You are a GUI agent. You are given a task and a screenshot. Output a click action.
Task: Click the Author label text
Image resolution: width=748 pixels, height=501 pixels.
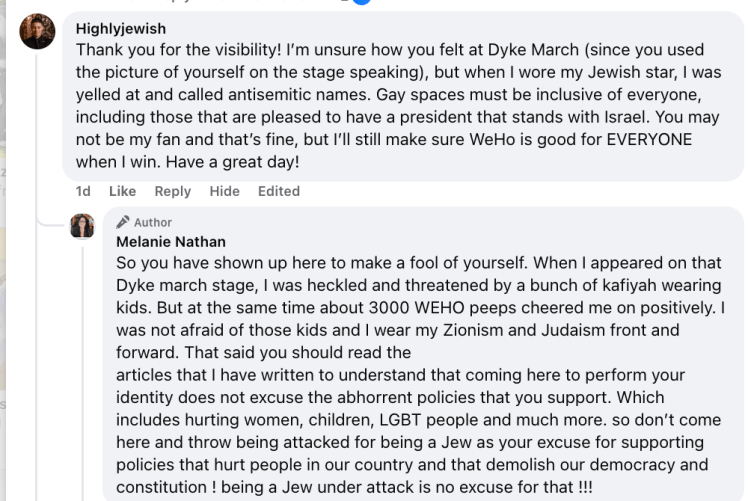click(153, 222)
